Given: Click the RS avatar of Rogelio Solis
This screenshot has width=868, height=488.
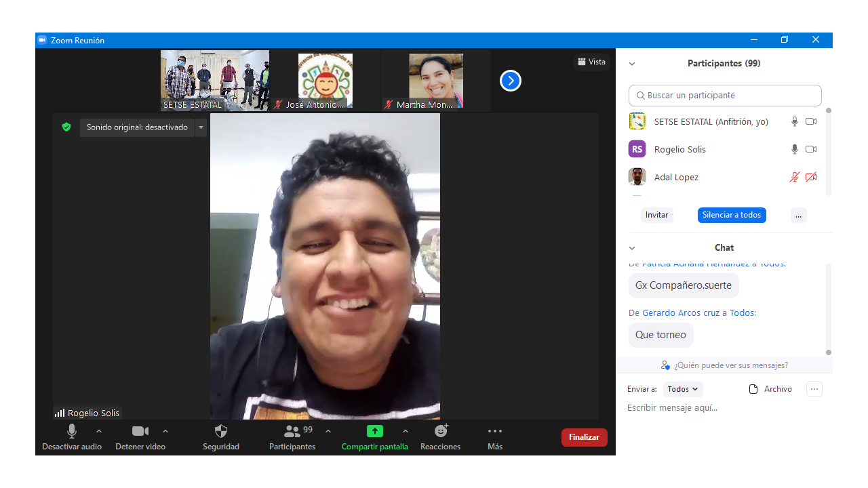Looking at the screenshot, I should (637, 149).
